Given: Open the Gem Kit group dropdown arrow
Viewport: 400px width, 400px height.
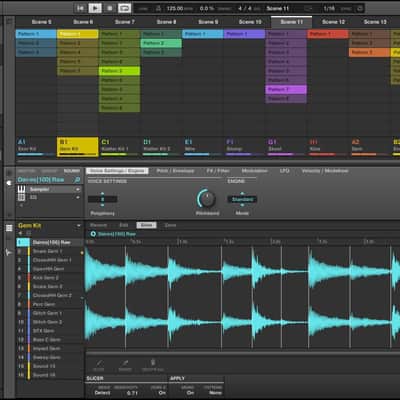Looking at the screenshot, I should [78, 226].
